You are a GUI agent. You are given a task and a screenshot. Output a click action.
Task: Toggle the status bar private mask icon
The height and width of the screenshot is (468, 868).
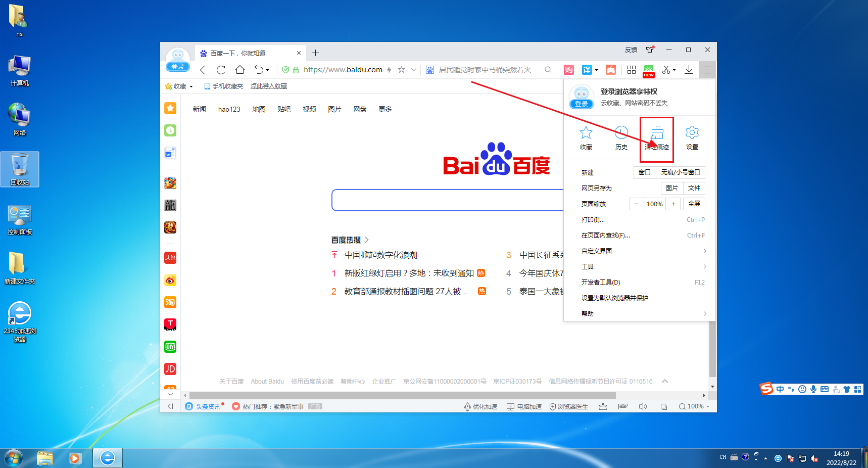pyautogui.click(x=623, y=406)
